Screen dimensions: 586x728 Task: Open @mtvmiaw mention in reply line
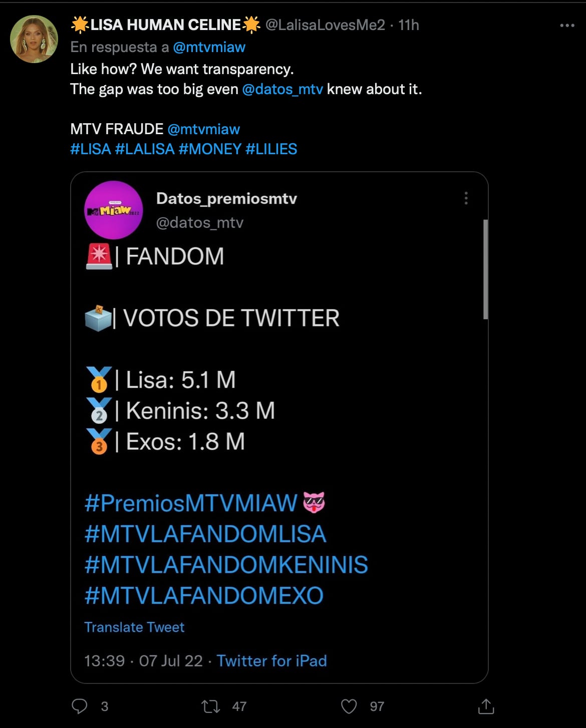click(x=209, y=47)
